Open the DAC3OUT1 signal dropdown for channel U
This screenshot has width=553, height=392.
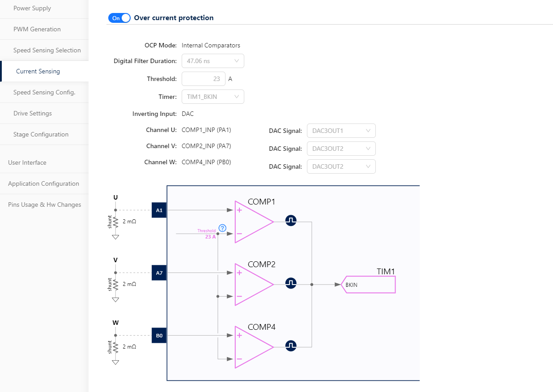[x=341, y=131]
